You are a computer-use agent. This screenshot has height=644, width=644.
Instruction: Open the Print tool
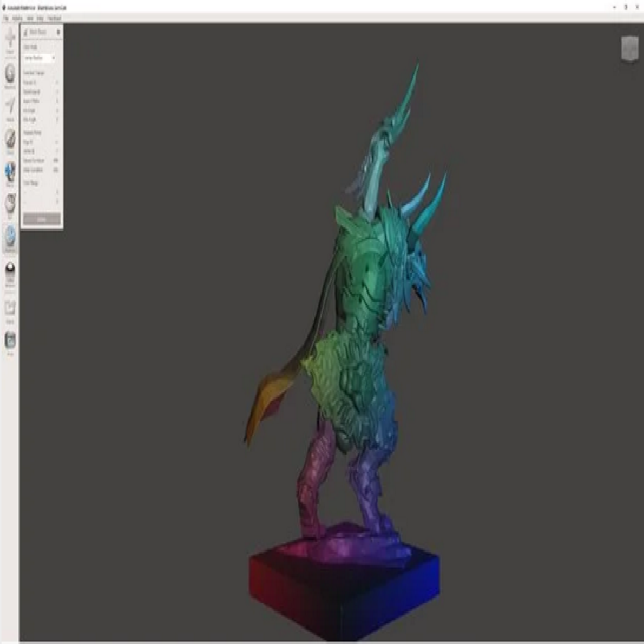point(10,341)
